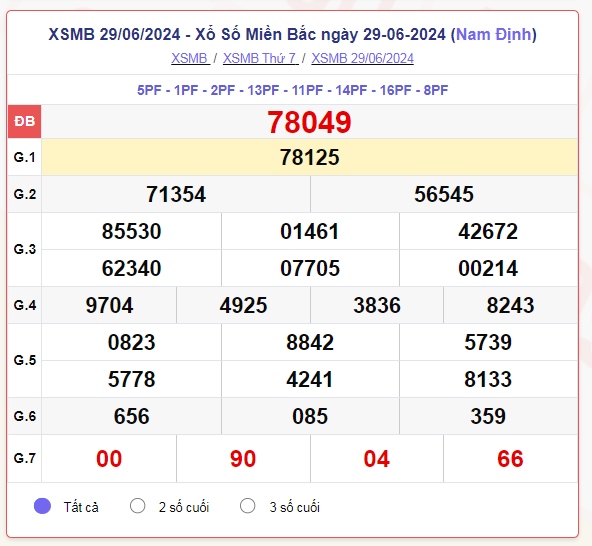The height and width of the screenshot is (546, 592).
Task: Select the 'Tất cả' radio button
Action: tap(42, 506)
